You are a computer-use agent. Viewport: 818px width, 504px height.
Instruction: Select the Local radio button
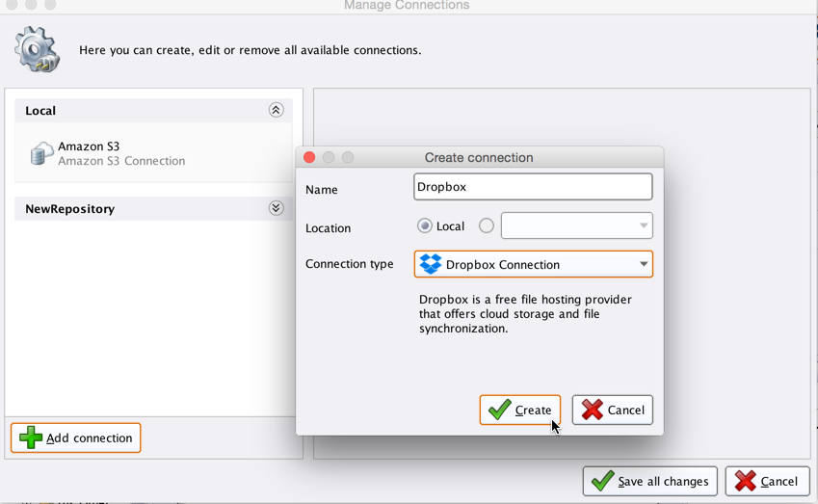pyautogui.click(x=425, y=225)
